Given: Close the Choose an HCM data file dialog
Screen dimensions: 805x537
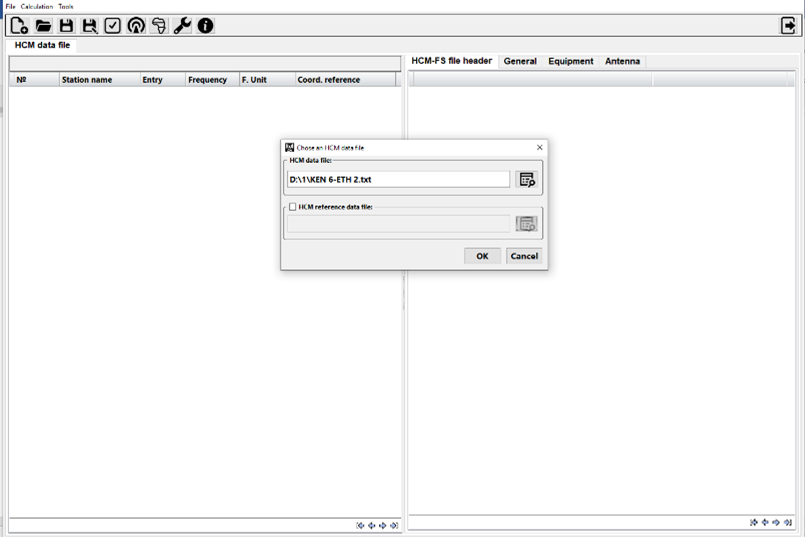Looking at the screenshot, I should point(540,147).
